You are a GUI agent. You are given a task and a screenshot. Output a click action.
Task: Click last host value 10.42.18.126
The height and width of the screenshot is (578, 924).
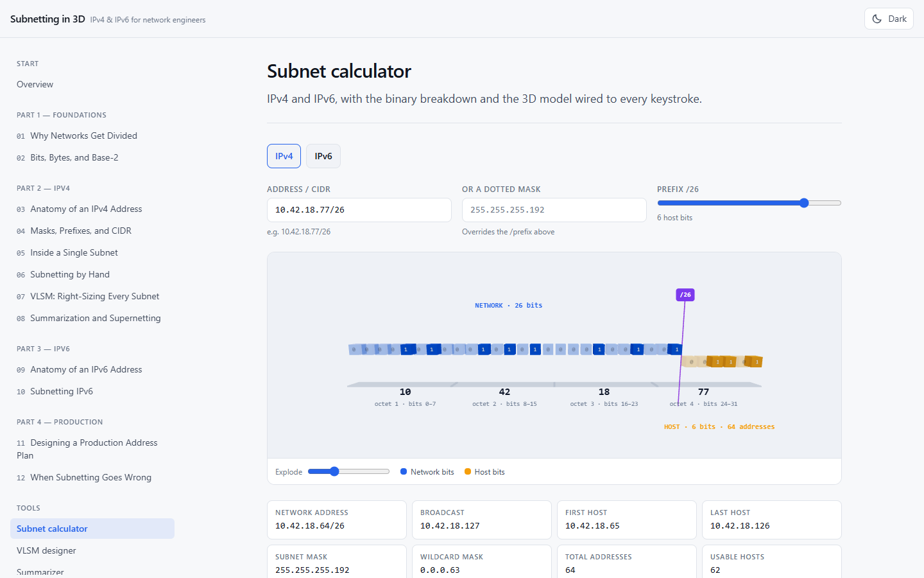[740, 525]
